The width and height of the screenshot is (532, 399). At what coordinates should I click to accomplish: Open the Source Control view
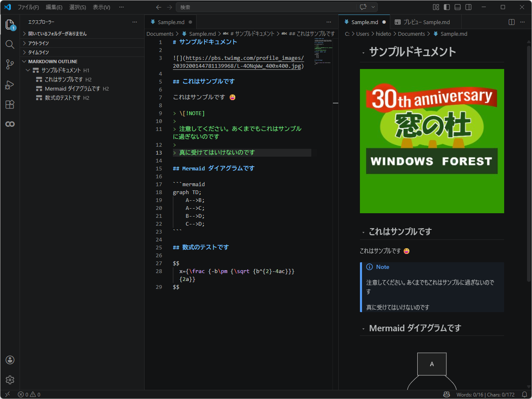[x=10, y=64]
